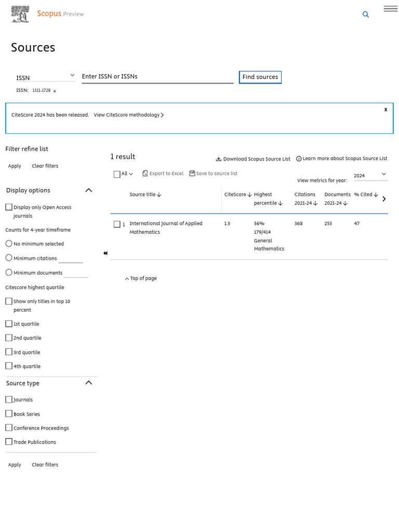Collapse the filter panel with double arrow

pyautogui.click(x=105, y=253)
